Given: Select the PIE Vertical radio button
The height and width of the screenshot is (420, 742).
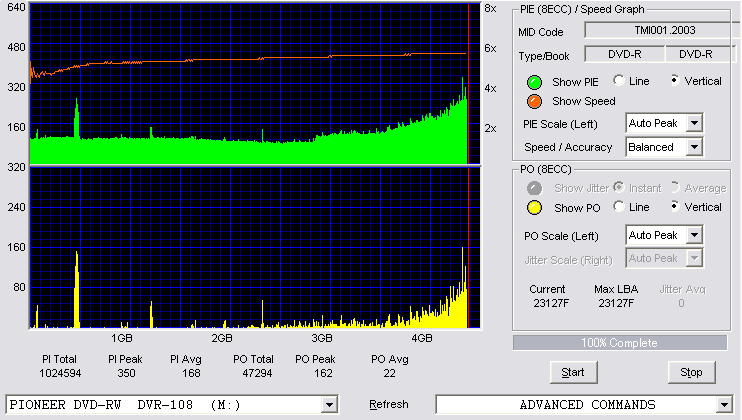Looking at the screenshot, I should 675,80.
